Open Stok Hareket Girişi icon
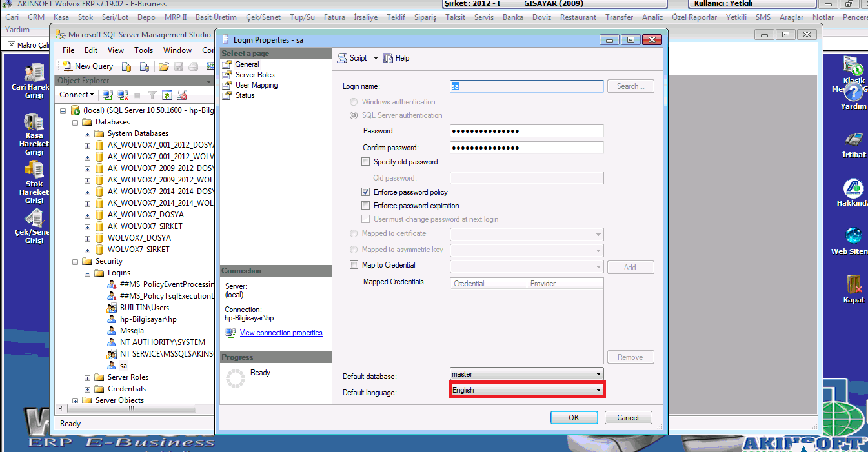The image size is (868, 452). [34, 170]
